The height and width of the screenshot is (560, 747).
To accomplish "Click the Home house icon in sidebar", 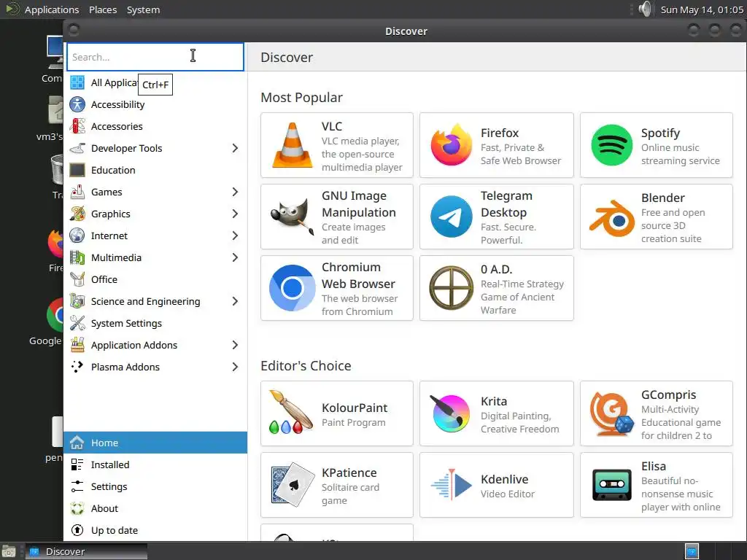I will click(x=77, y=443).
